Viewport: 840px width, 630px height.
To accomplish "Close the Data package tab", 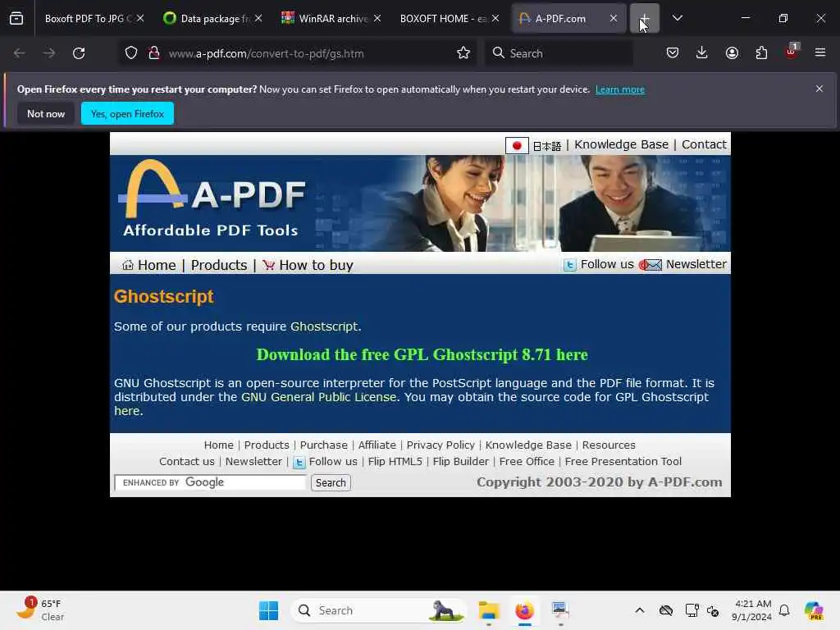I will (258, 18).
